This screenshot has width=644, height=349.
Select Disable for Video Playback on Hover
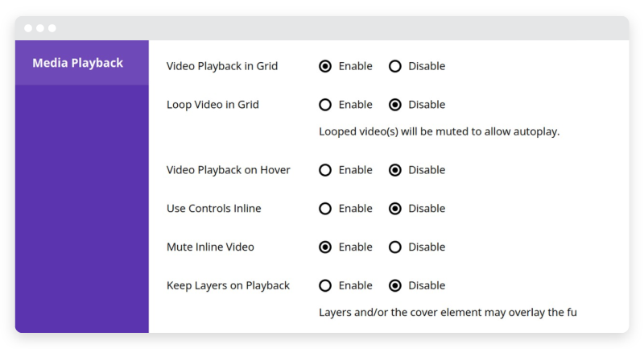click(394, 170)
